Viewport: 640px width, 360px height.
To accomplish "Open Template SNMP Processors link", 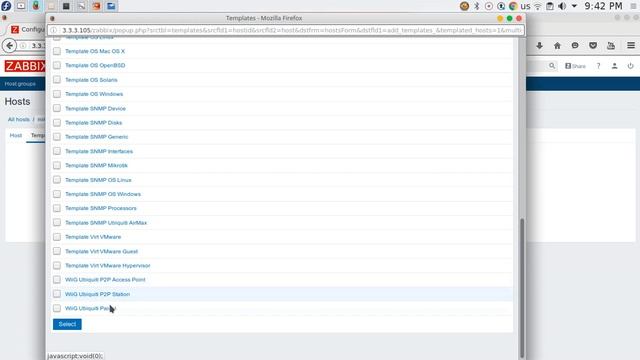I will [101, 208].
